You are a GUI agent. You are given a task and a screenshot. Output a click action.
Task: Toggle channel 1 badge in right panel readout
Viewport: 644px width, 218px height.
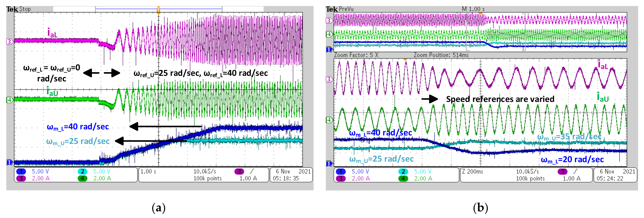click(x=341, y=172)
